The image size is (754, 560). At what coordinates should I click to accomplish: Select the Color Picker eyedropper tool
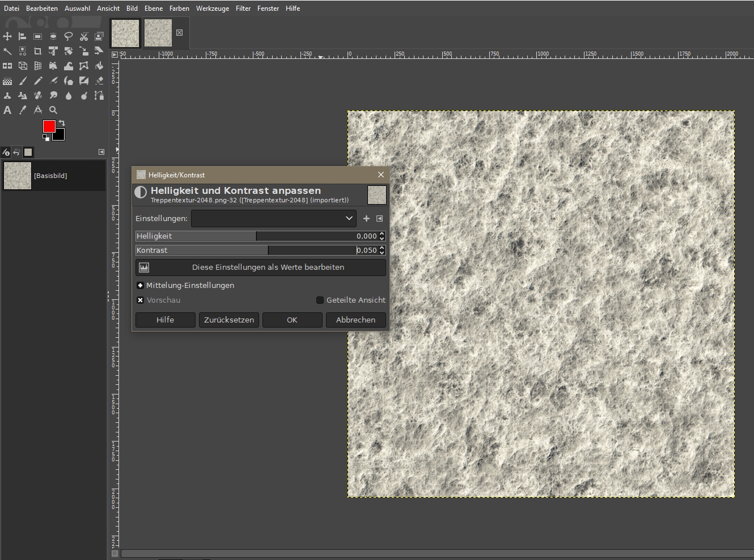click(23, 110)
